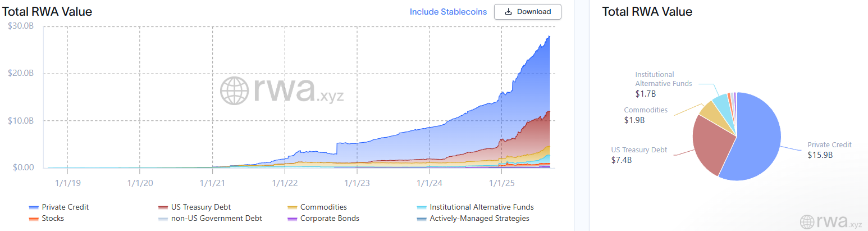This screenshot has width=868, height=231.
Task: Click non-US Government Debt legend icon
Action: (x=163, y=218)
